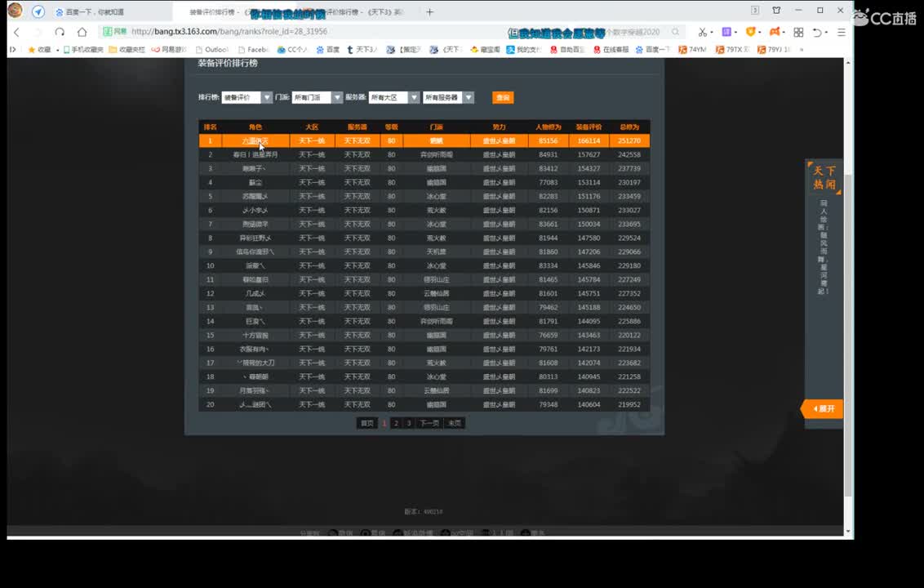The height and width of the screenshot is (588, 924).
Task: Open the 门派 所有门派 dropdown
Action: (x=317, y=97)
